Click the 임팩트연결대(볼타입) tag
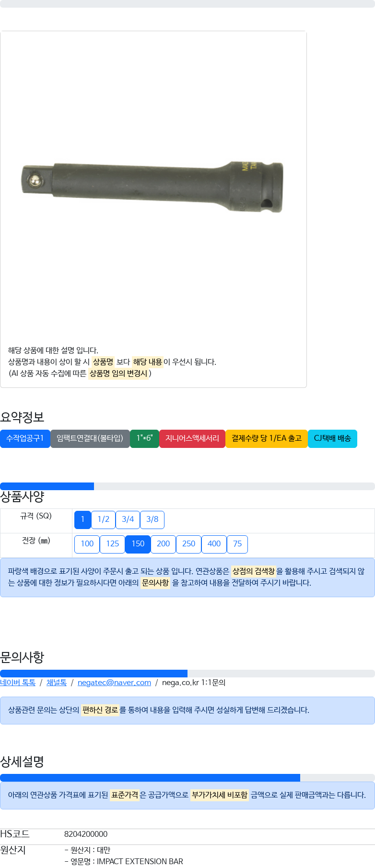This screenshot has height=868, width=375. tap(90, 438)
